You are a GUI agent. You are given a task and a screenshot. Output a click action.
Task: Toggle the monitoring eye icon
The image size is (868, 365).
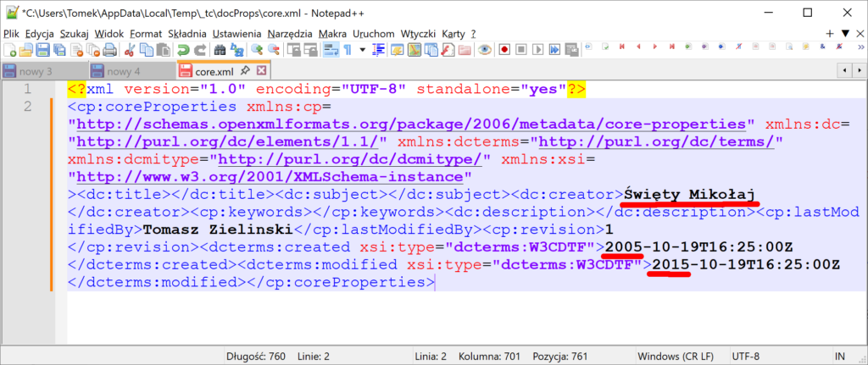pos(484,50)
